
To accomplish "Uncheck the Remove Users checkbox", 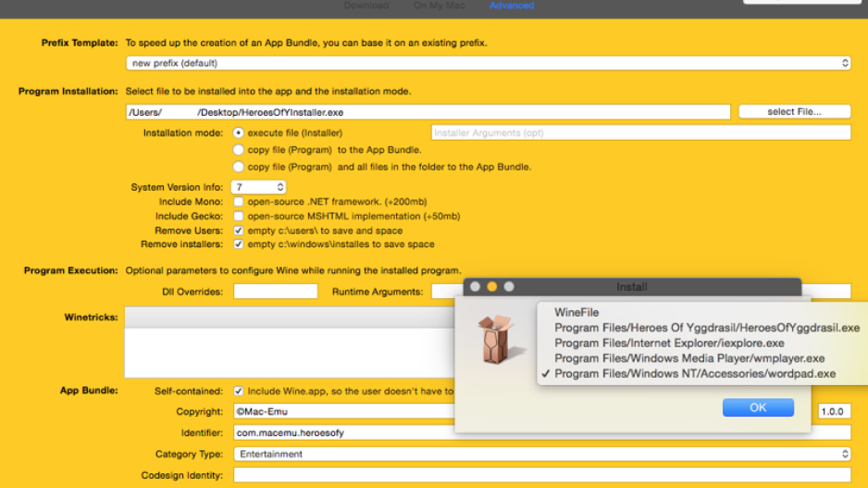I will tap(239, 231).
